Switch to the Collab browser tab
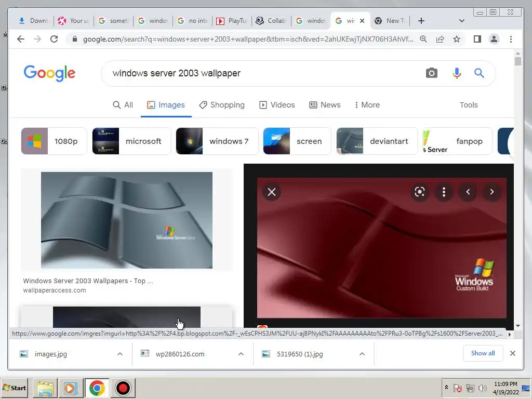 (271, 21)
